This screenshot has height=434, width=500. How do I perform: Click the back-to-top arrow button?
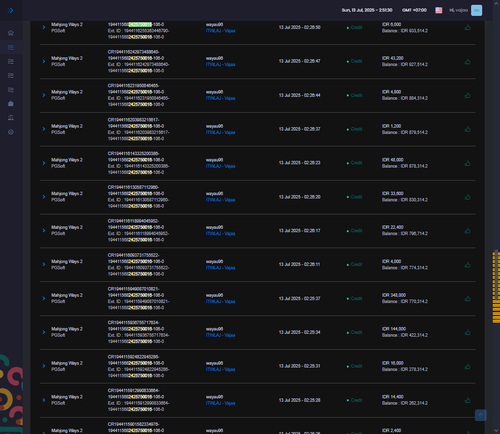click(x=480, y=415)
